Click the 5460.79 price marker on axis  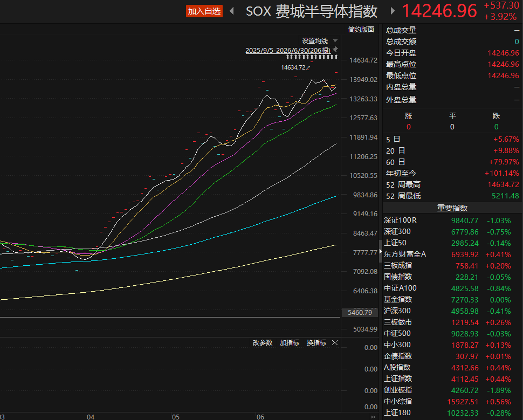pyautogui.click(x=360, y=312)
